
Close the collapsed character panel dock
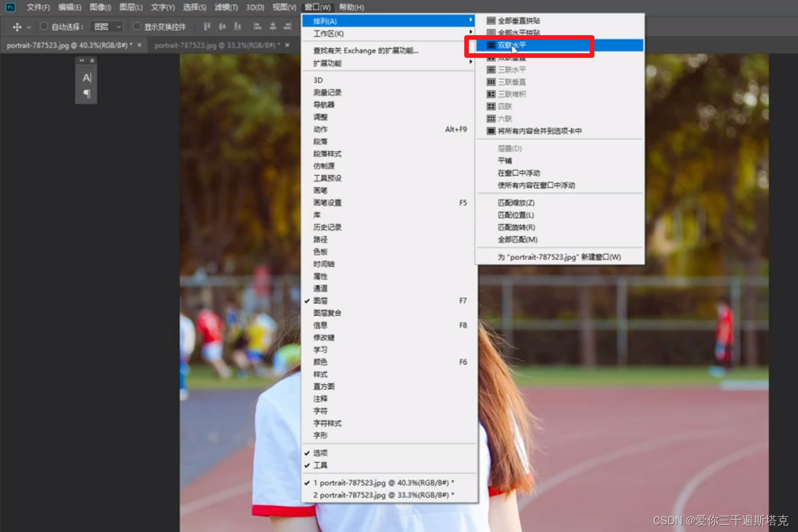(x=92, y=61)
